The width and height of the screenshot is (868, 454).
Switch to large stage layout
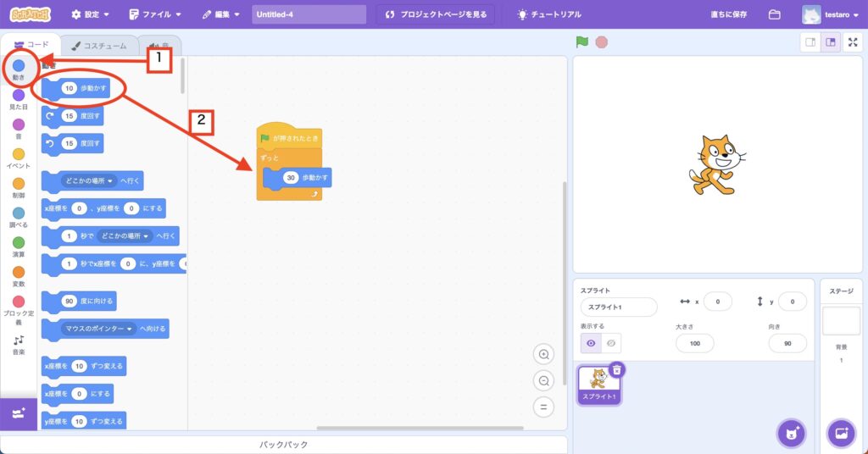(x=831, y=42)
